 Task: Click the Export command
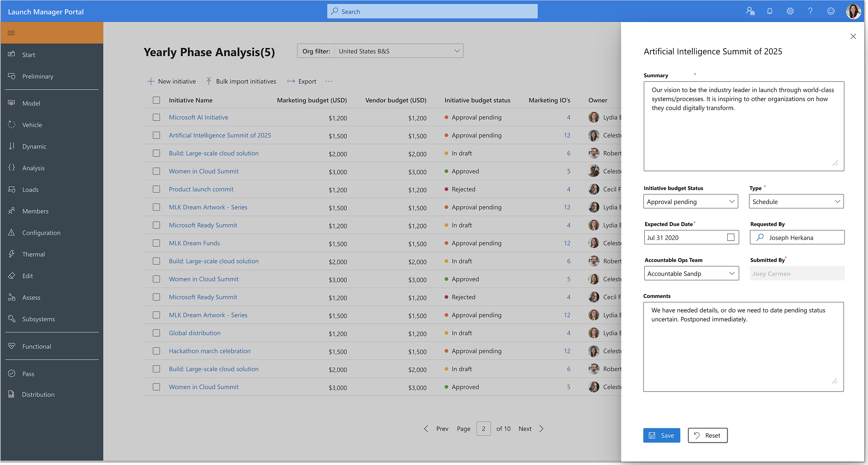coord(301,81)
